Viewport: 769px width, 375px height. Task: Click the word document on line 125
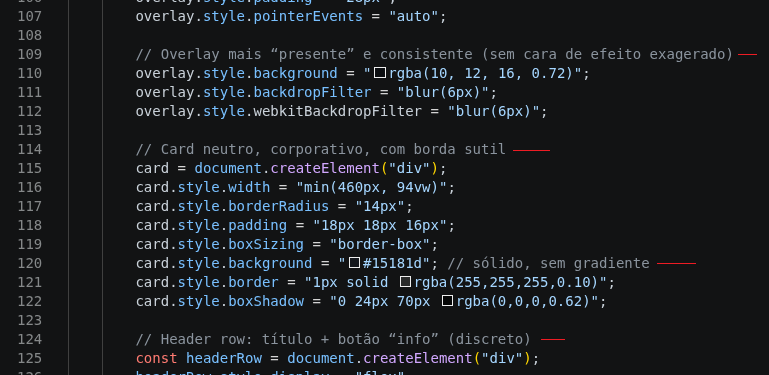(321, 358)
